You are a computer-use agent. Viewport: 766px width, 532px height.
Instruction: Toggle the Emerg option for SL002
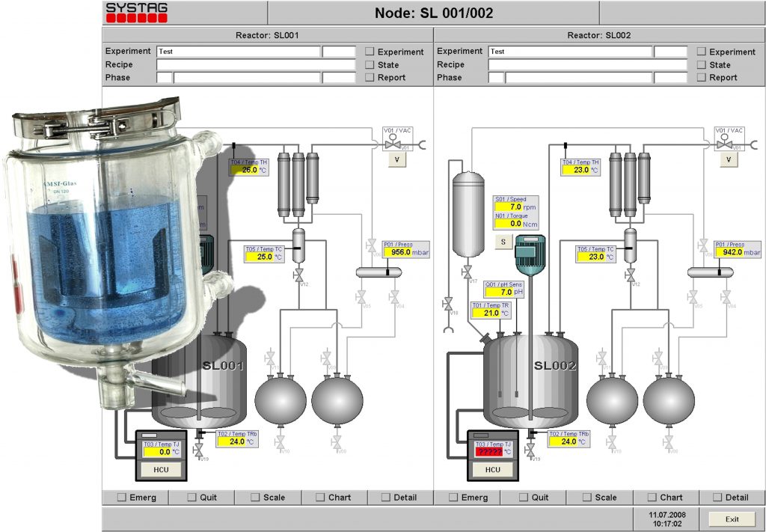pyautogui.click(x=453, y=498)
